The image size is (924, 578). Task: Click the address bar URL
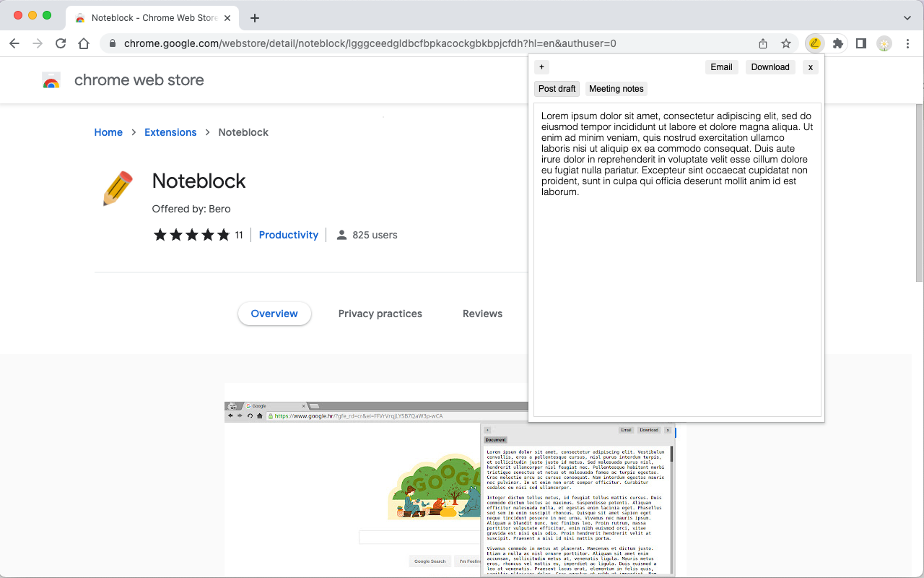tap(370, 43)
